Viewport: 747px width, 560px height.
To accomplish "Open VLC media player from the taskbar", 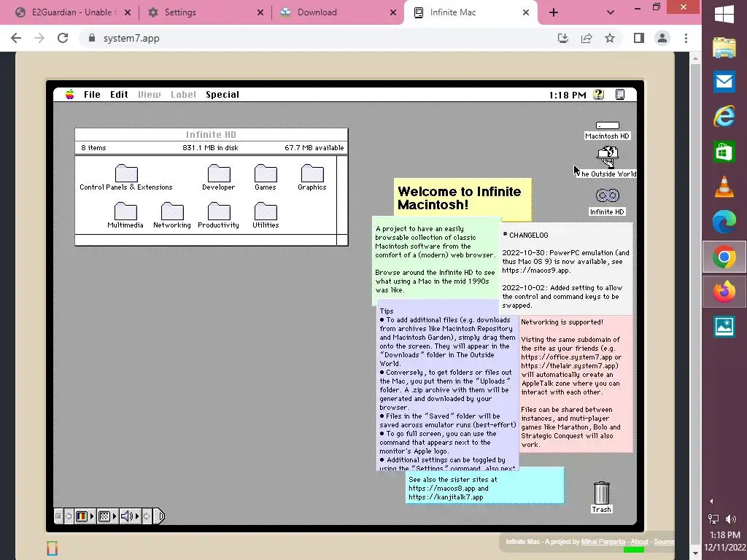I will pyautogui.click(x=724, y=187).
